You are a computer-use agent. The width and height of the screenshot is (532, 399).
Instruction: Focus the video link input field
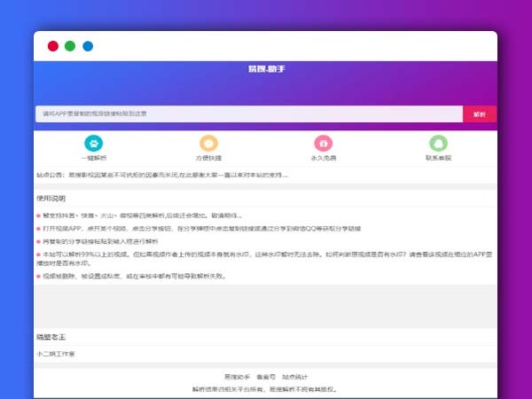[248, 113]
